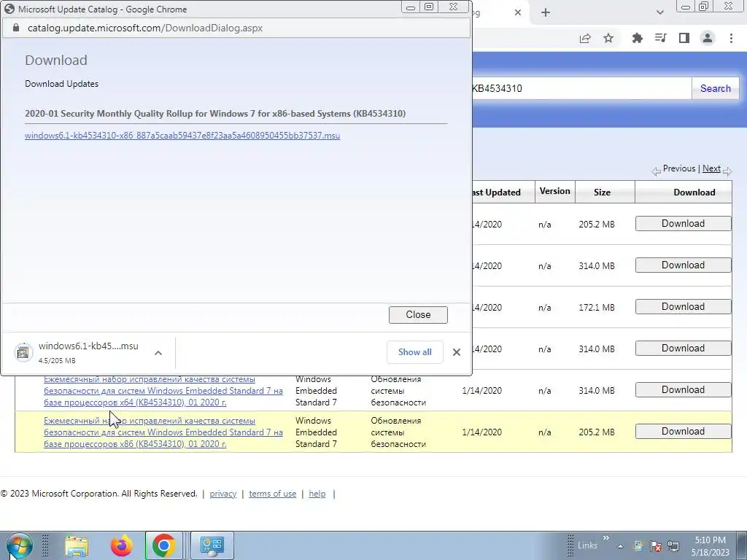Switch to Chrome in the taskbar
The image size is (747, 560).
point(164,545)
